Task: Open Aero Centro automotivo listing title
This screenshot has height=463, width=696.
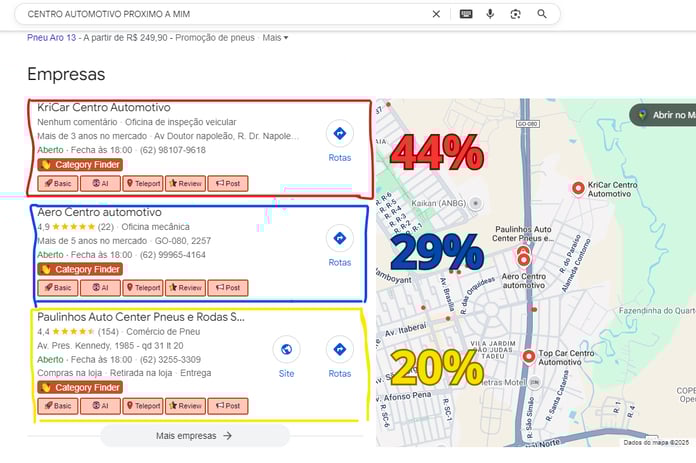Action: [x=99, y=212]
